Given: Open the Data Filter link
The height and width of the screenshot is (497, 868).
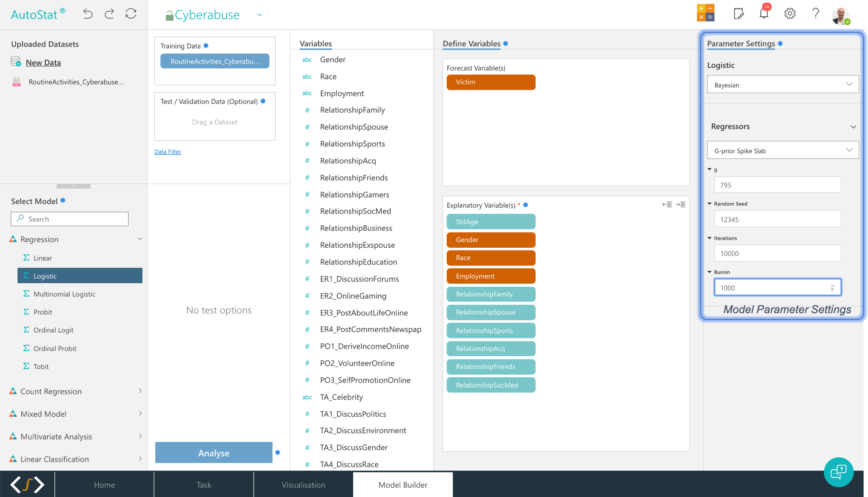Looking at the screenshot, I should coord(168,152).
